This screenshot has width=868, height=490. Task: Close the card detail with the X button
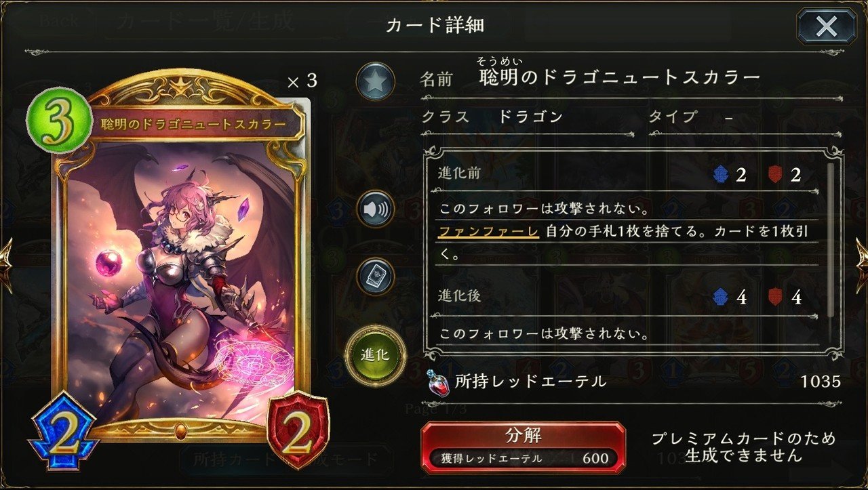point(827,26)
